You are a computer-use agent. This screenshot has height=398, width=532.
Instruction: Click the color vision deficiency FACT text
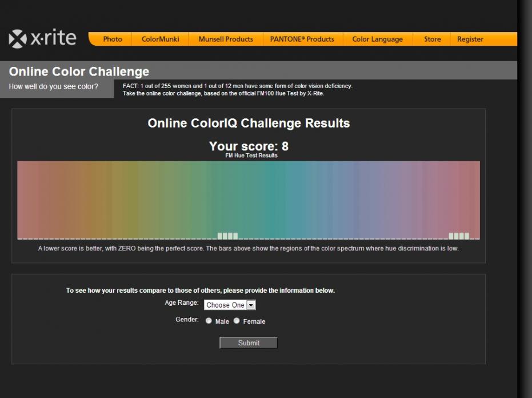238,86
